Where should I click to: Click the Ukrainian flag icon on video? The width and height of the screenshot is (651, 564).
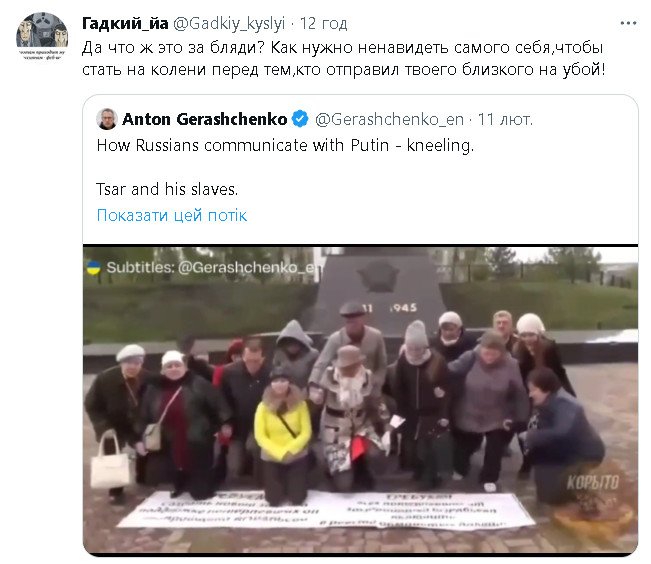tap(94, 267)
